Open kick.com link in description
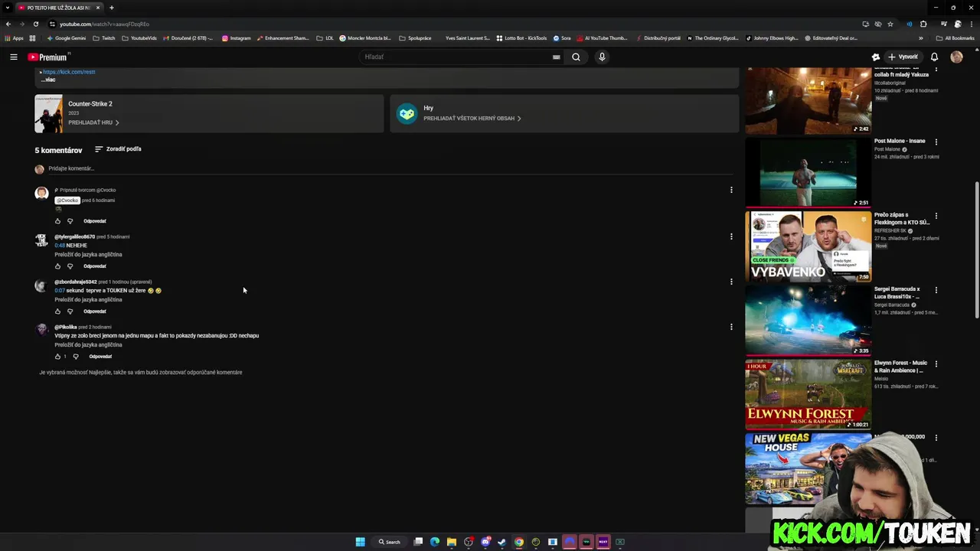This screenshot has height=551, width=980. [x=69, y=72]
